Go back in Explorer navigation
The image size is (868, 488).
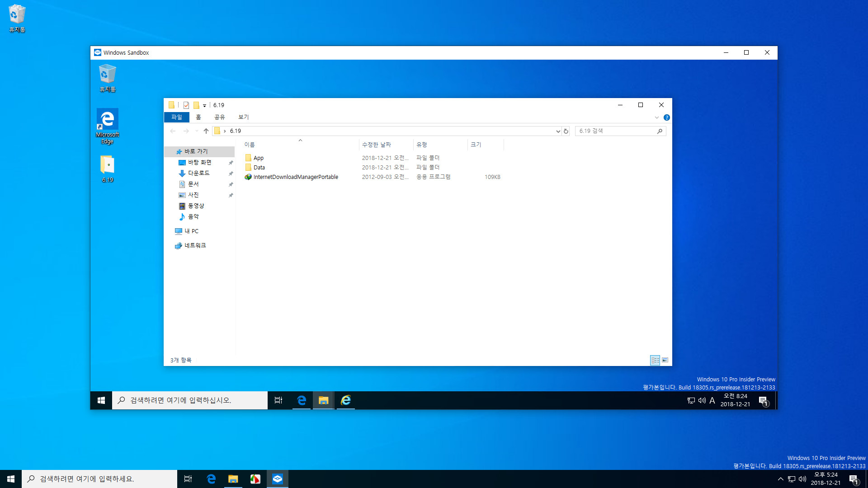(173, 131)
